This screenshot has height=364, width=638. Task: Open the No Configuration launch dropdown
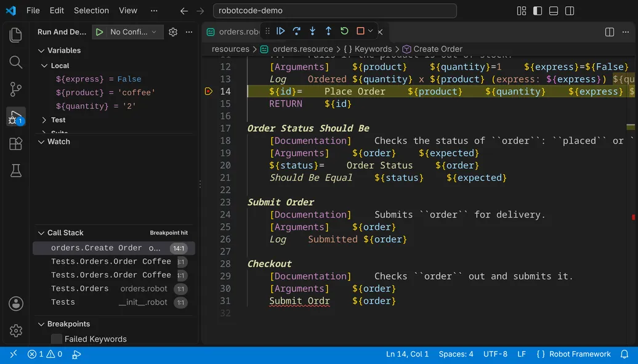(133, 32)
